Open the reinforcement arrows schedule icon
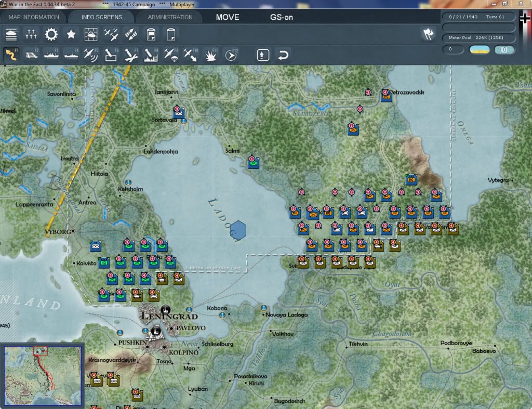 tap(131, 34)
